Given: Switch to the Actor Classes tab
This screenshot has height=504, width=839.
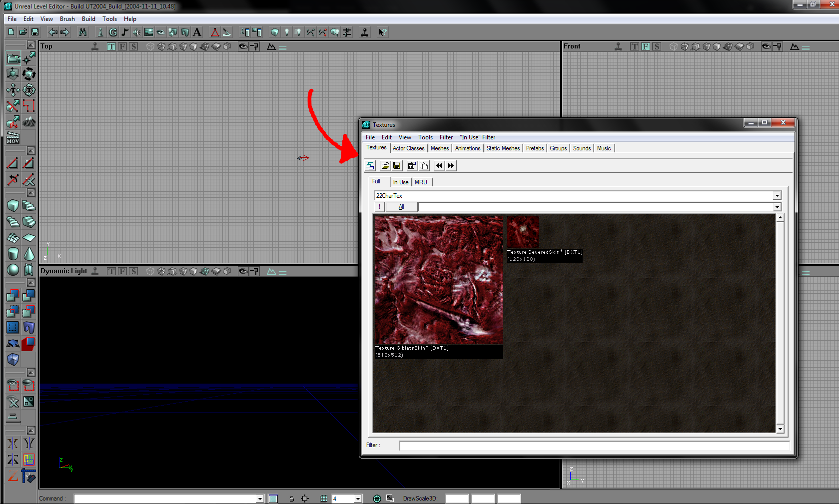Looking at the screenshot, I should pyautogui.click(x=408, y=148).
